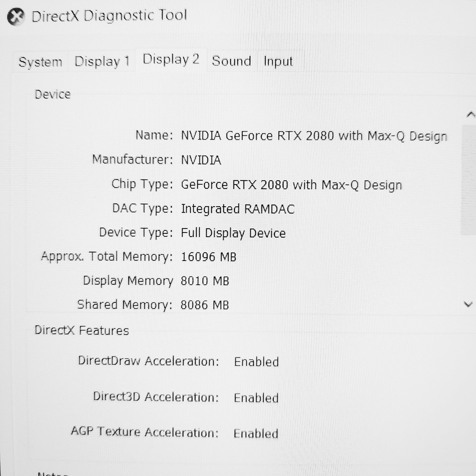The height and width of the screenshot is (476, 476).
Task: Click the Direct3D Acceleration Enabled status
Action: click(256, 398)
